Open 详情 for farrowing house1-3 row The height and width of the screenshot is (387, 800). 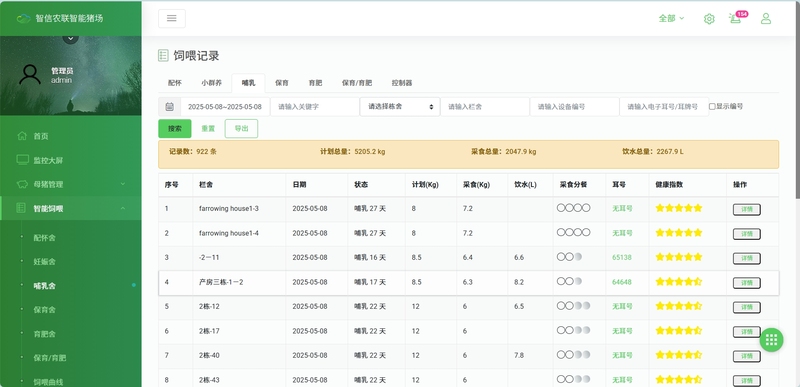click(747, 210)
